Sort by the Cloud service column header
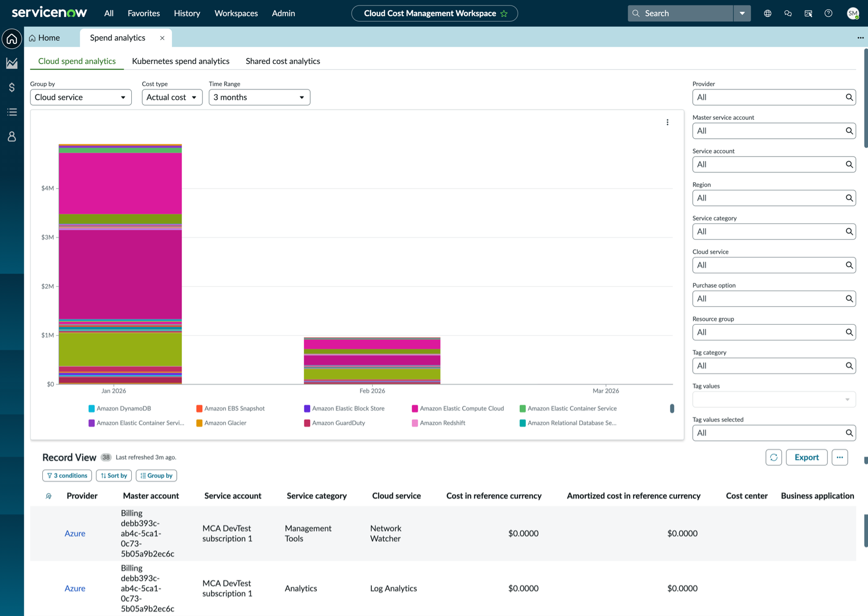The image size is (868, 616). pos(397,496)
